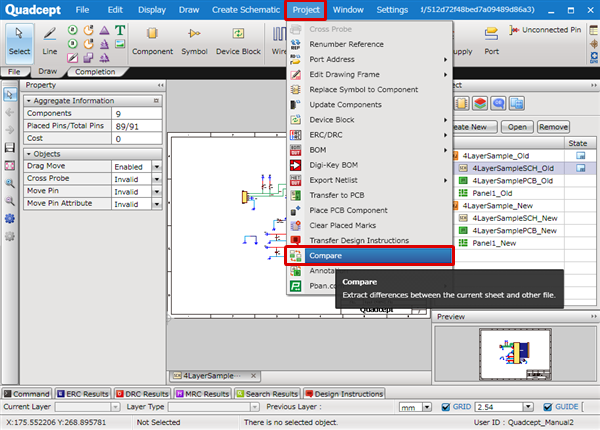Viewport: 600px width, 430px height.
Task: Open the Move Pin dropdown
Action: (157, 192)
